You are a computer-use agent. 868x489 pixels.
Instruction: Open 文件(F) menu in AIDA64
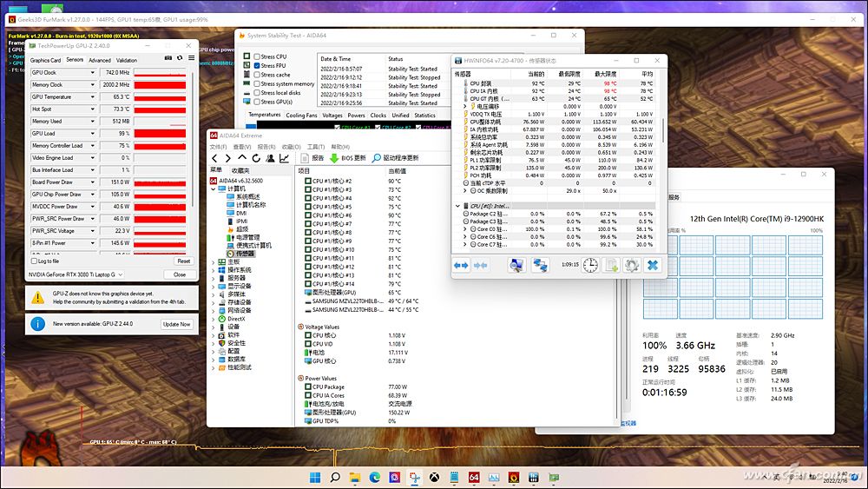click(x=218, y=147)
